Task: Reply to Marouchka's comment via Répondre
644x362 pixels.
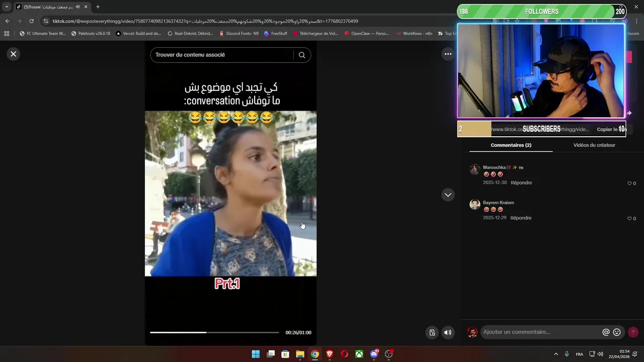Action: pyautogui.click(x=521, y=183)
